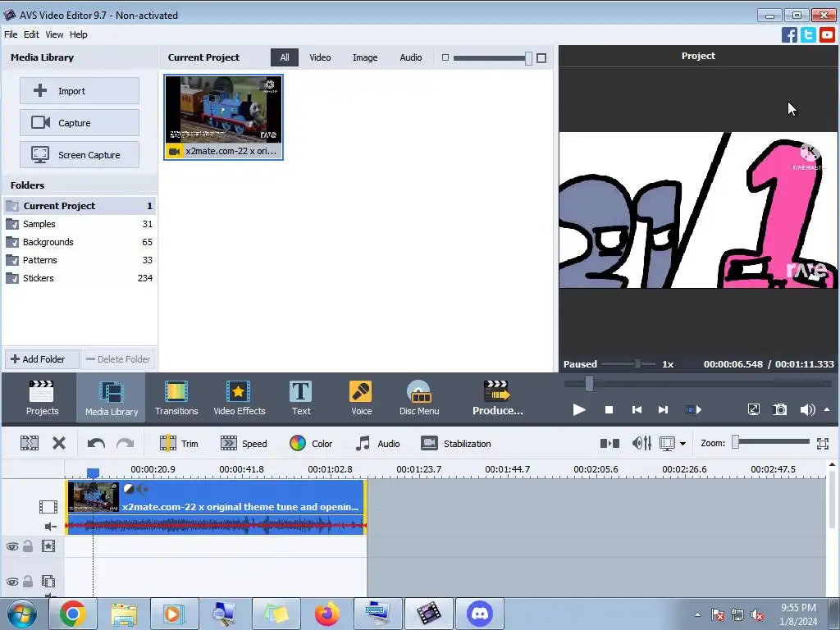
Task: Open the Stabilization tool
Action: coord(456,444)
